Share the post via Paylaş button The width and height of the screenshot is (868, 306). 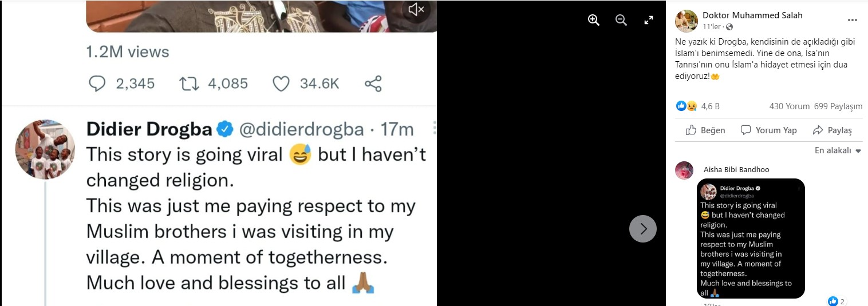coord(832,130)
